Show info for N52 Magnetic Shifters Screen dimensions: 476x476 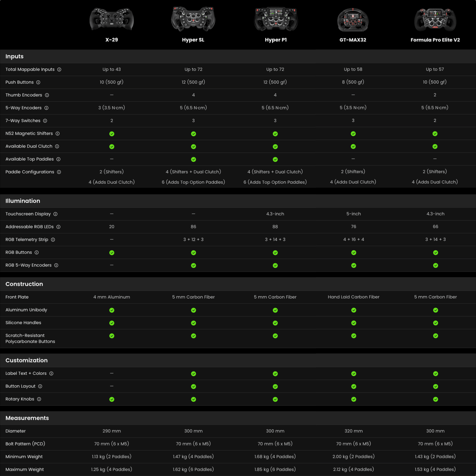(57, 134)
